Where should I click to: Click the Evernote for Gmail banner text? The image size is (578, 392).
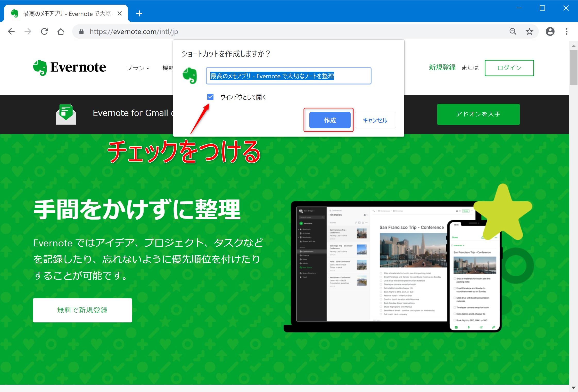click(x=133, y=113)
